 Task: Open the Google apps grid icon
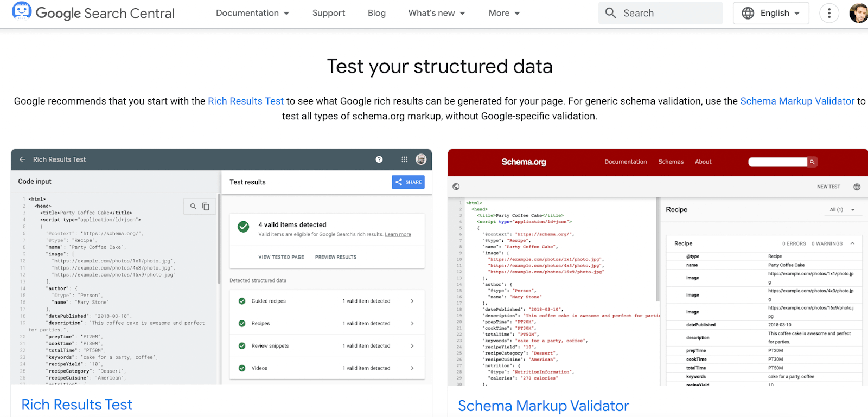click(x=404, y=159)
